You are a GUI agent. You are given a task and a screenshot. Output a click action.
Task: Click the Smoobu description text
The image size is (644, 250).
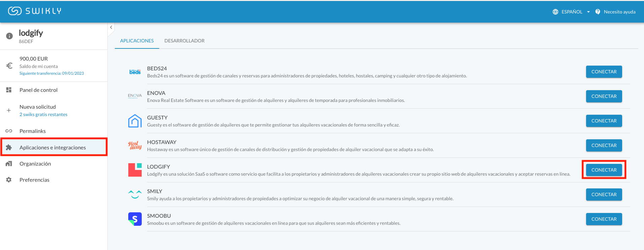[x=274, y=223]
